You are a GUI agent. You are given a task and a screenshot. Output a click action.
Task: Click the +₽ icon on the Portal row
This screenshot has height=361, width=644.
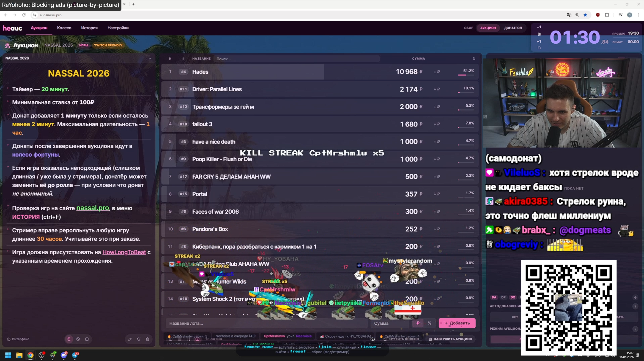(x=437, y=194)
